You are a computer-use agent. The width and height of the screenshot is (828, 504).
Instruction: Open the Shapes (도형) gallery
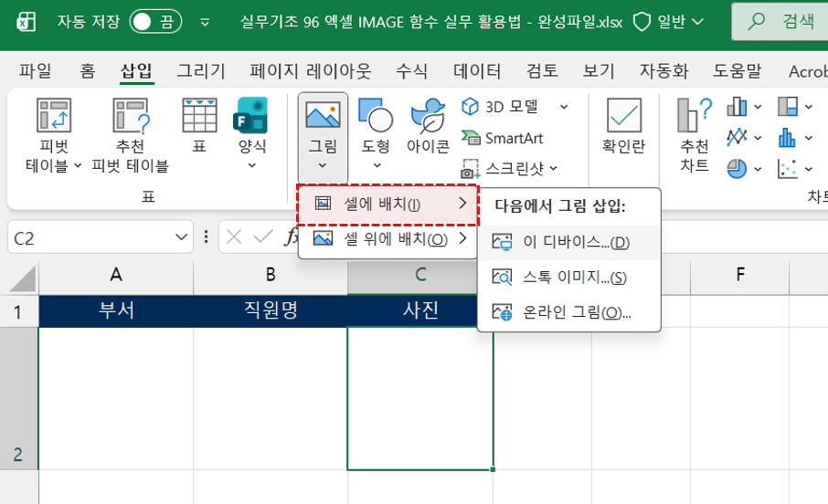pyautogui.click(x=376, y=116)
